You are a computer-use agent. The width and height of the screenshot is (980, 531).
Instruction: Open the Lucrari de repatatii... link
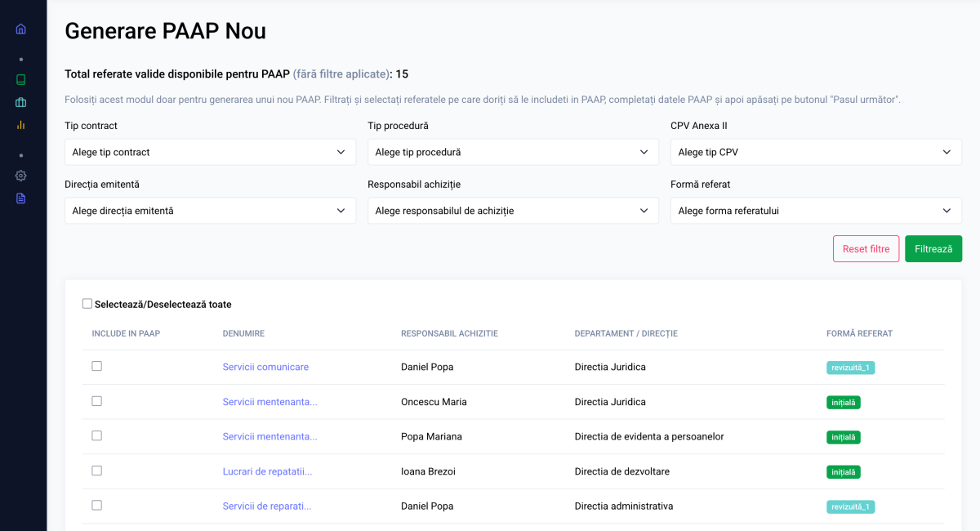267,472
